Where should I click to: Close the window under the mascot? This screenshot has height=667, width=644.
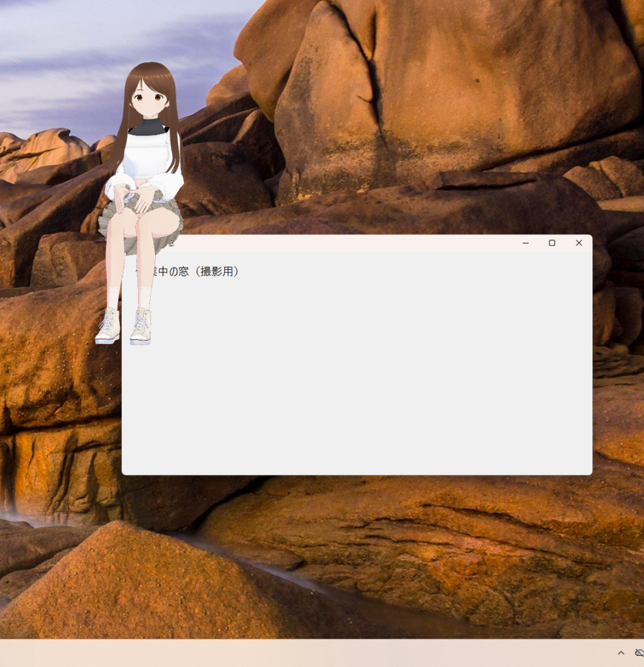pyautogui.click(x=579, y=243)
